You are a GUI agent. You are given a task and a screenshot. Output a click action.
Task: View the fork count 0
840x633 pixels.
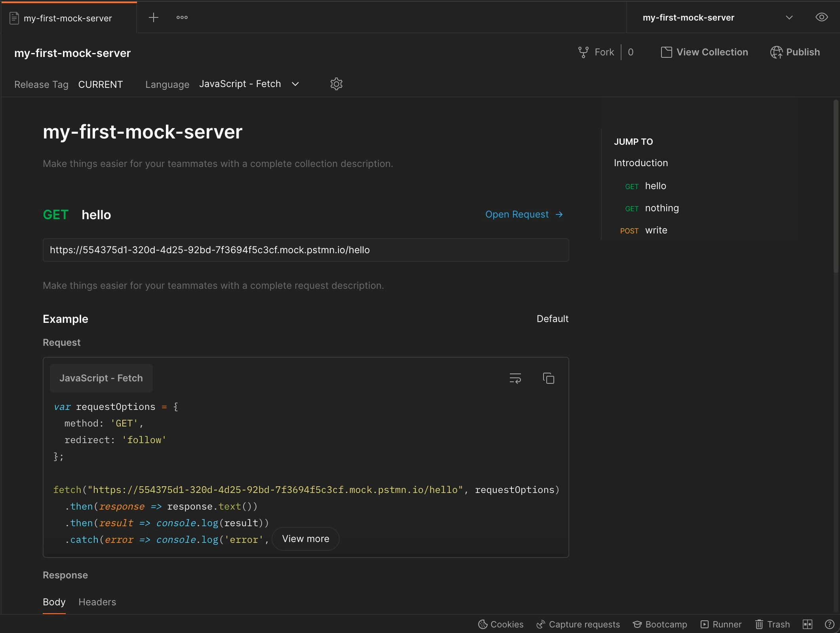631,52
